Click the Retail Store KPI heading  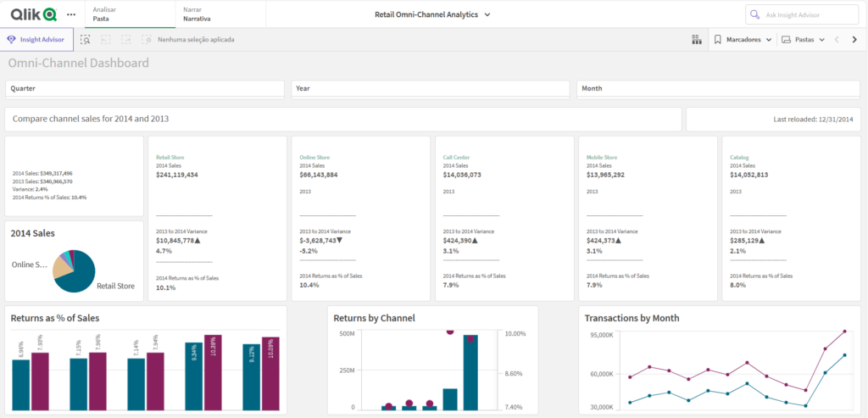170,158
